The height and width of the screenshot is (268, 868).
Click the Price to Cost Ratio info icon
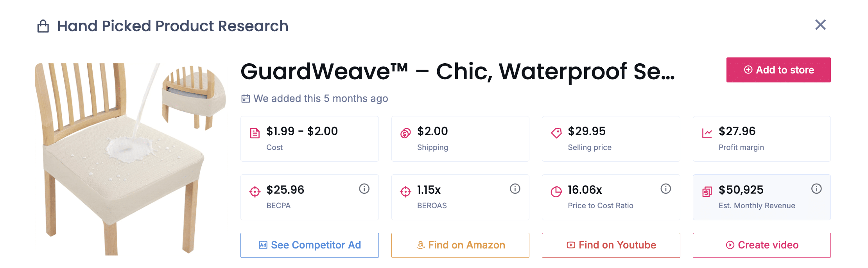pos(665,189)
